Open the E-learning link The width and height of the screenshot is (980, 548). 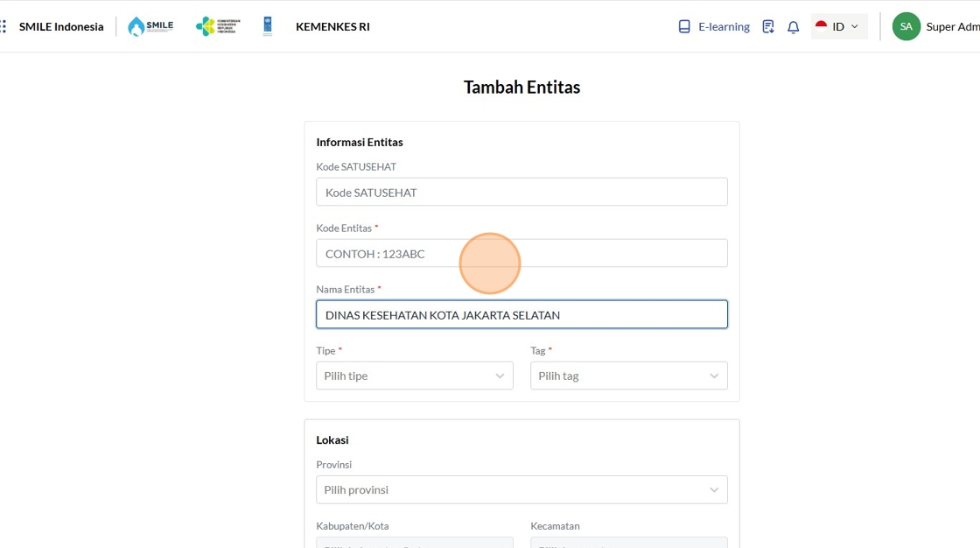tap(724, 26)
